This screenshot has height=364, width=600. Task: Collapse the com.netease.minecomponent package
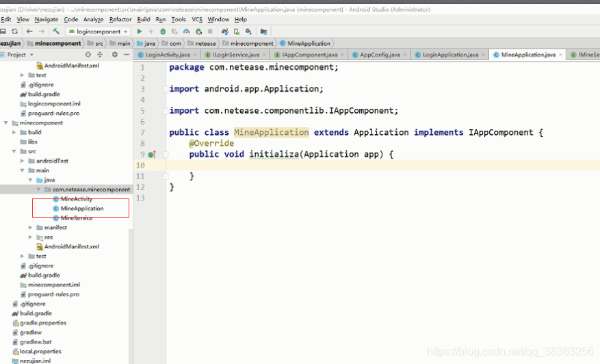tap(38, 190)
